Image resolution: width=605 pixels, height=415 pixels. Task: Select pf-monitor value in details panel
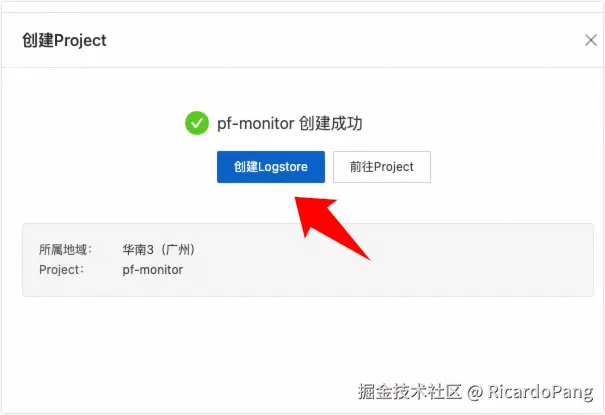coord(153,270)
